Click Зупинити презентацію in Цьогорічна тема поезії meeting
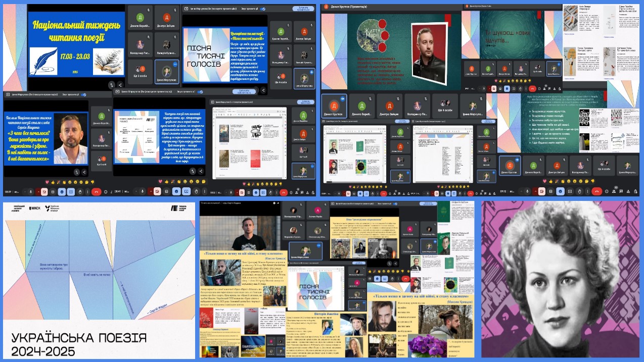The image size is (644, 362). pos(303,9)
